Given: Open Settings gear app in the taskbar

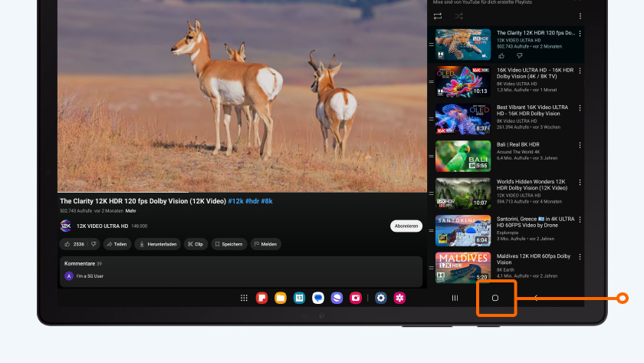Looking at the screenshot, I should [x=380, y=298].
